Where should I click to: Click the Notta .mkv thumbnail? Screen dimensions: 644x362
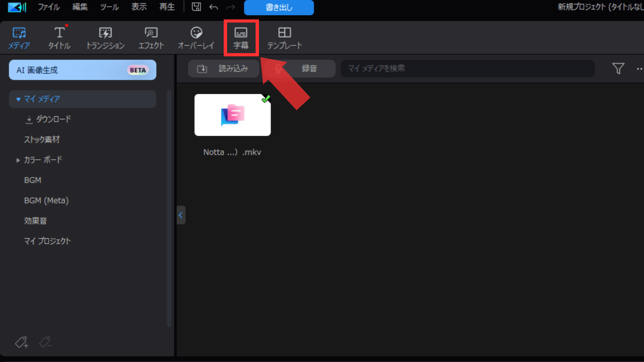[233, 115]
